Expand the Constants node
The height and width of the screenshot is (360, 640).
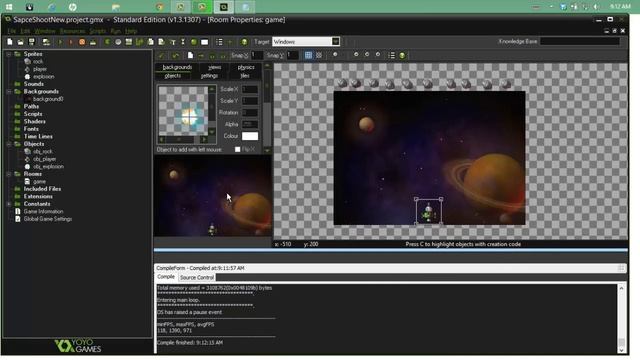[9, 204]
